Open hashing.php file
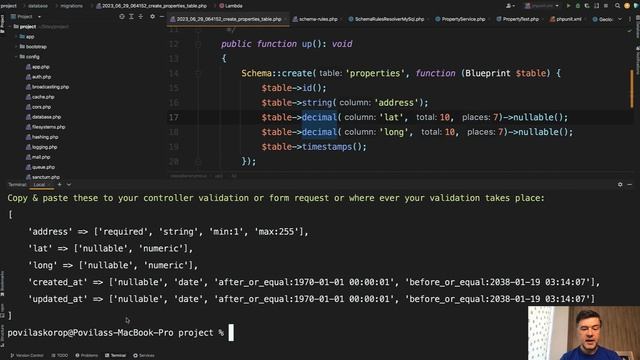This screenshot has width=640, height=360. (x=42, y=137)
